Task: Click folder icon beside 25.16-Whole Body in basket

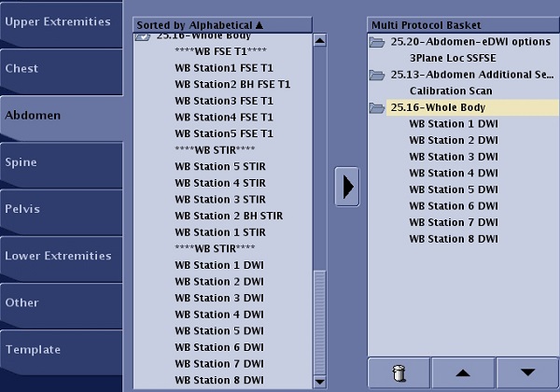Action: [377, 108]
